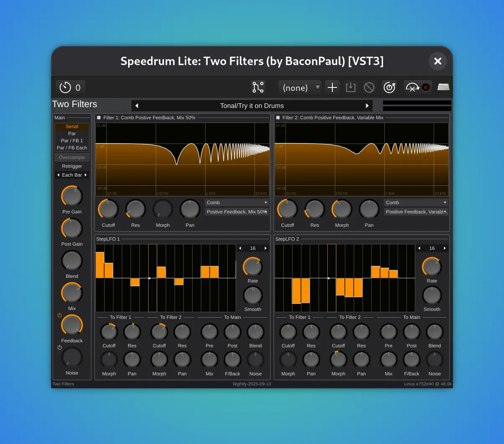Click the power-cycle bypass icon in toolbar
The image size is (504, 444).
click(390, 87)
